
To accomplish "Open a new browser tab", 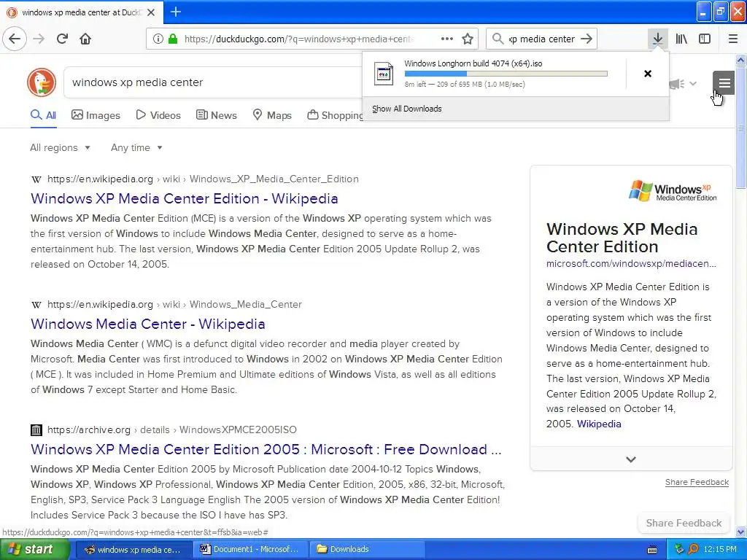I will (x=176, y=12).
